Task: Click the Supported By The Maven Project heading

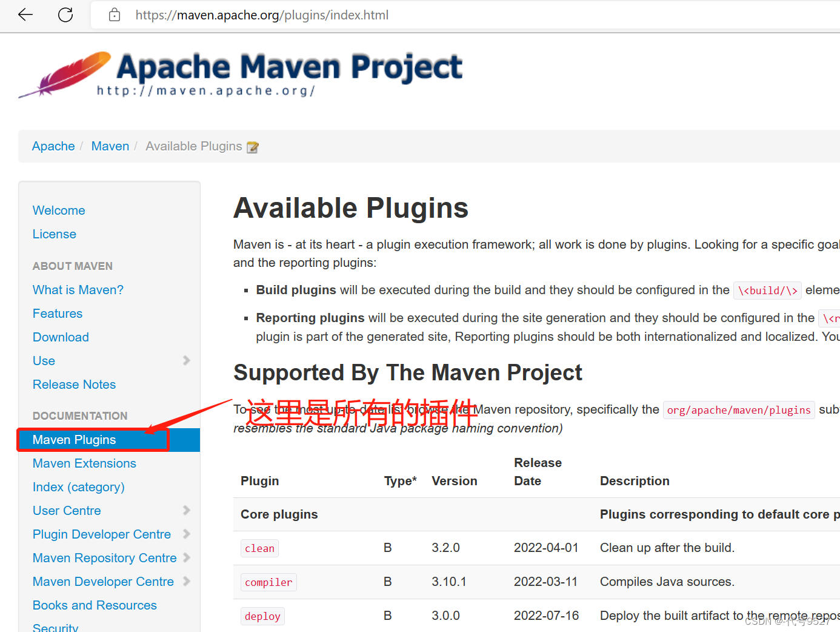Action: click(408, 372)
